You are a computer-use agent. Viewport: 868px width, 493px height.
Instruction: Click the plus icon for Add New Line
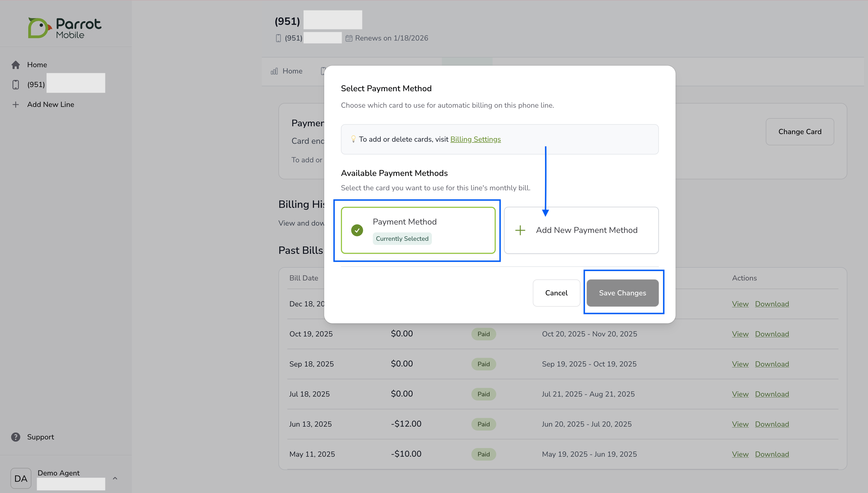(x=16, y=105)
